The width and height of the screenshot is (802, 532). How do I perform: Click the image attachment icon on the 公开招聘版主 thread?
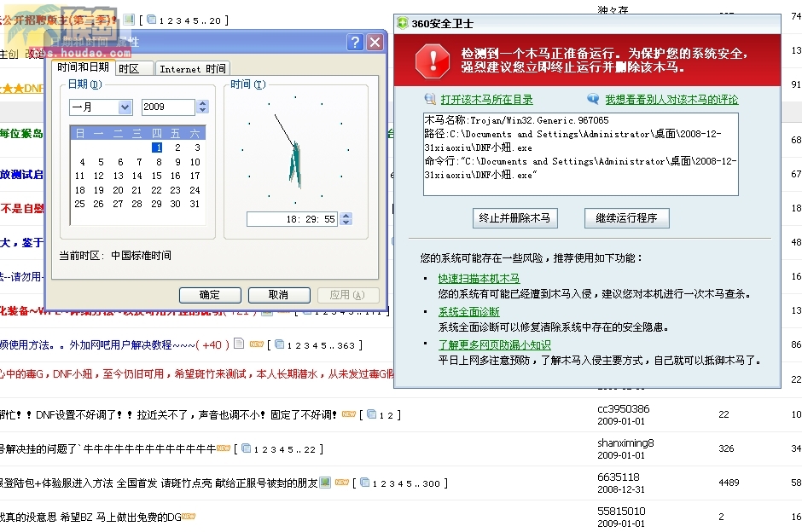coord(129,20)
